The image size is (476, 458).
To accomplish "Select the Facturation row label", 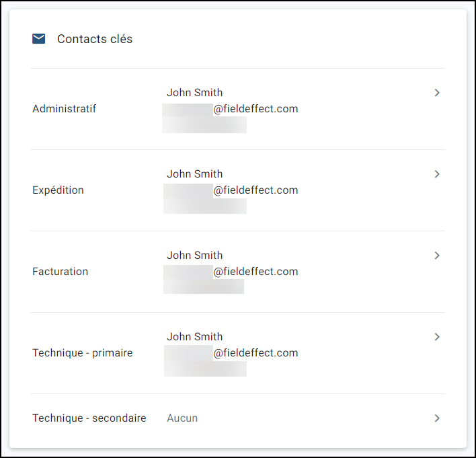I will point(60,272).
